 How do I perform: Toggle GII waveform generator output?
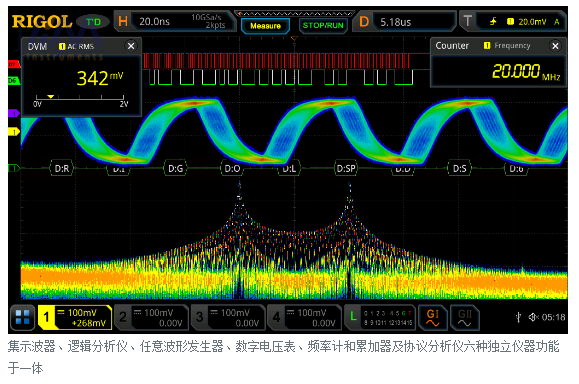point(465,317)
